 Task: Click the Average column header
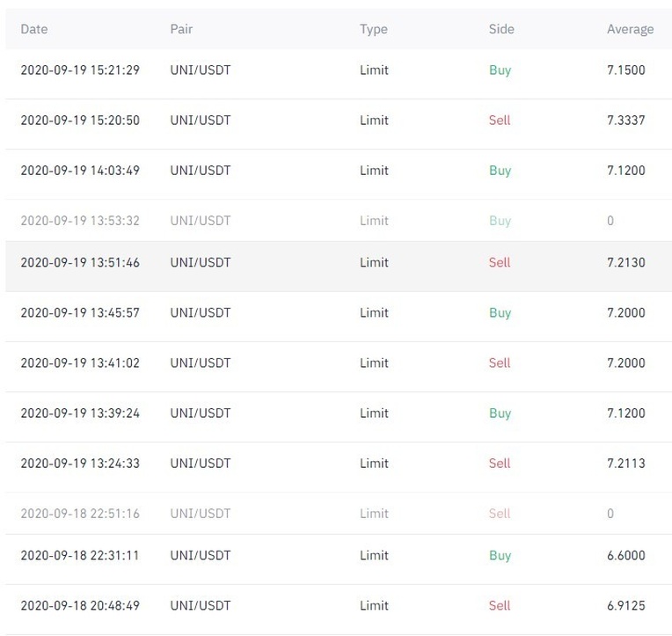click(630, 29)
